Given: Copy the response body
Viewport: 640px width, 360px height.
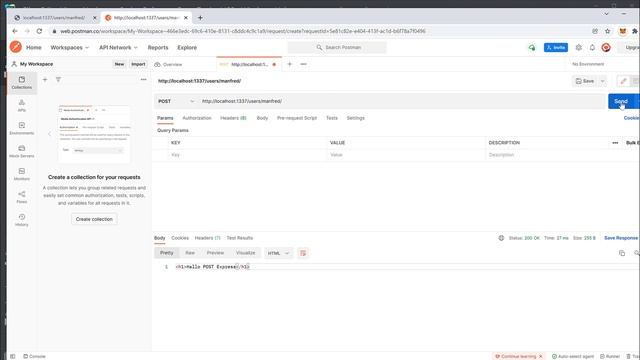Looking at the screenshot, I should [622, 253].
